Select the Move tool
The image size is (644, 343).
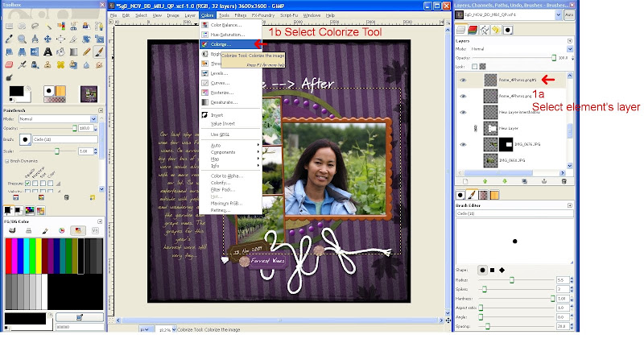47,39
